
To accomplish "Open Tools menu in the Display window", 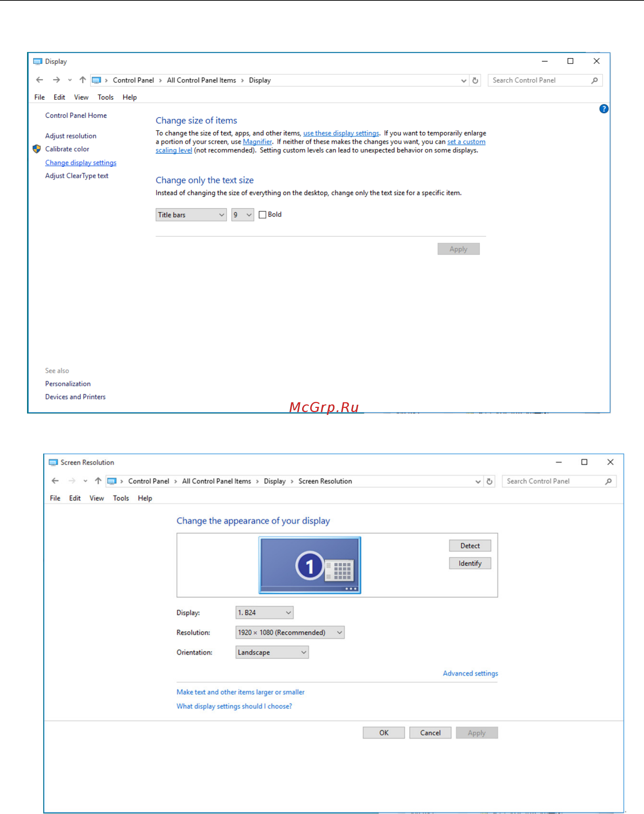I will [105, 97].
